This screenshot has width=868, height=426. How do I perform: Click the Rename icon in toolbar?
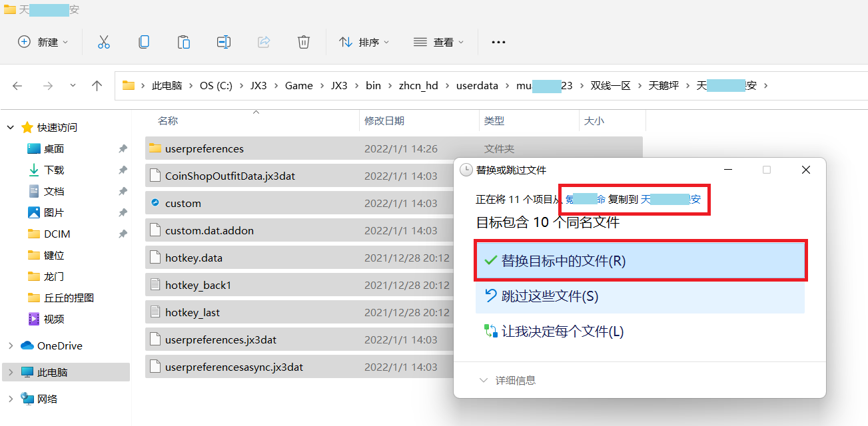point(223,42)
